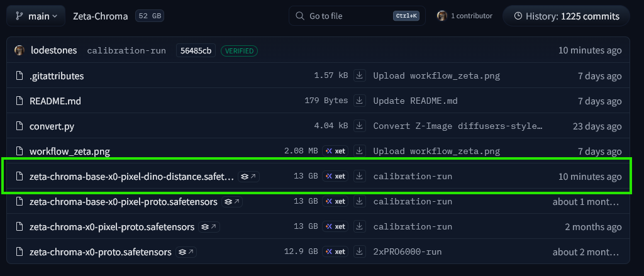Download workflow_zeta.png
Viewport: 644px width, 276px height.
click(360, 151)
